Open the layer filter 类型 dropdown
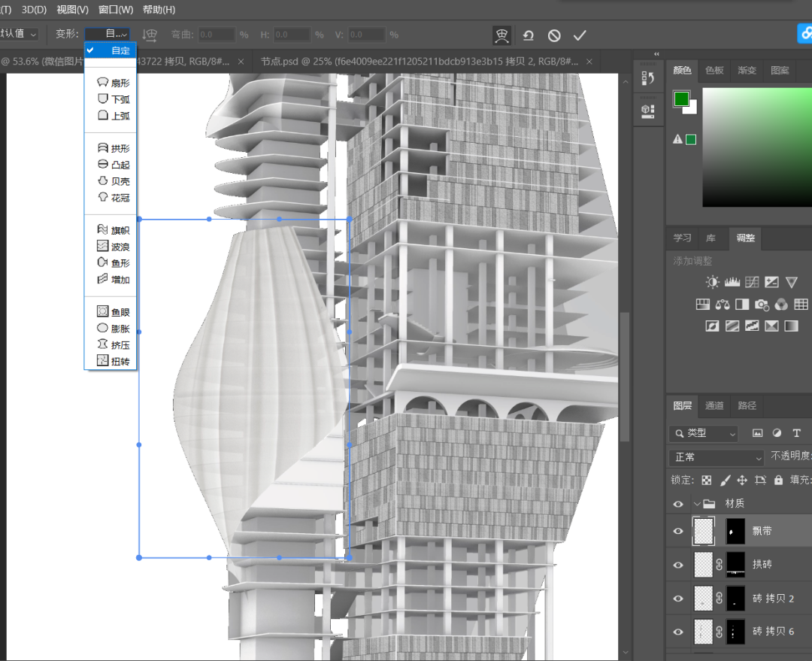Viewport: 812px width, 661px height. [x=704, y=433]
